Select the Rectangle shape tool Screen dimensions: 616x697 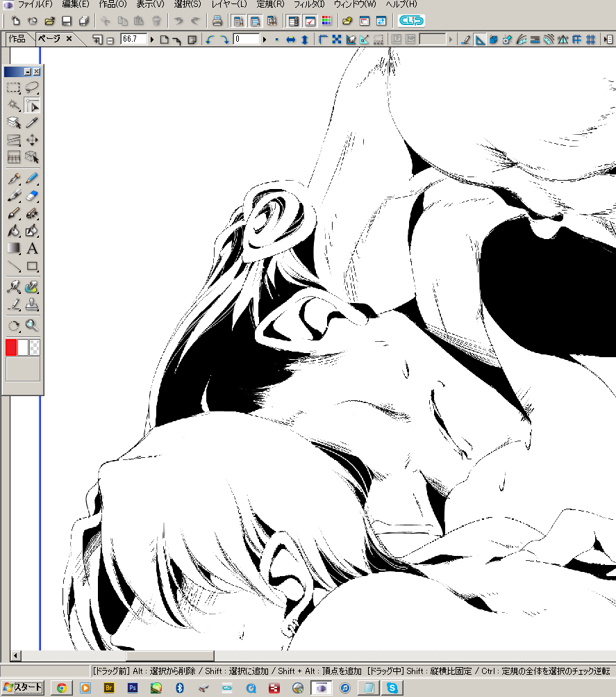point(32,266)
